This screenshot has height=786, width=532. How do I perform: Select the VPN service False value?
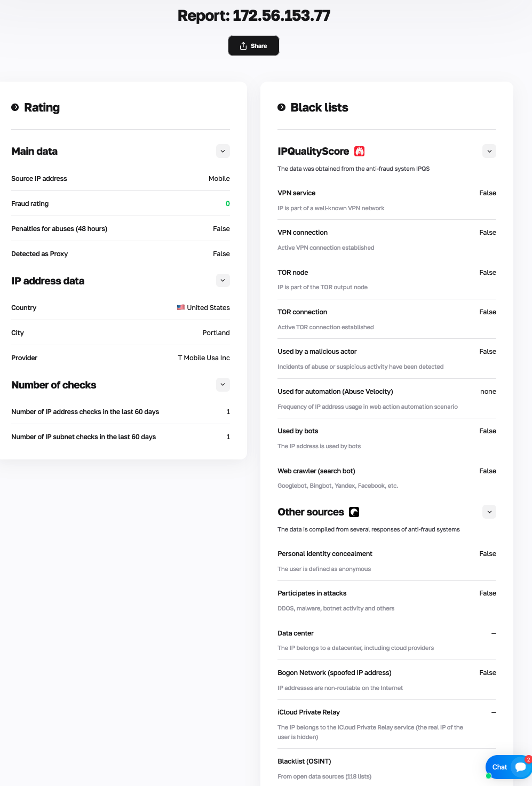487,193
